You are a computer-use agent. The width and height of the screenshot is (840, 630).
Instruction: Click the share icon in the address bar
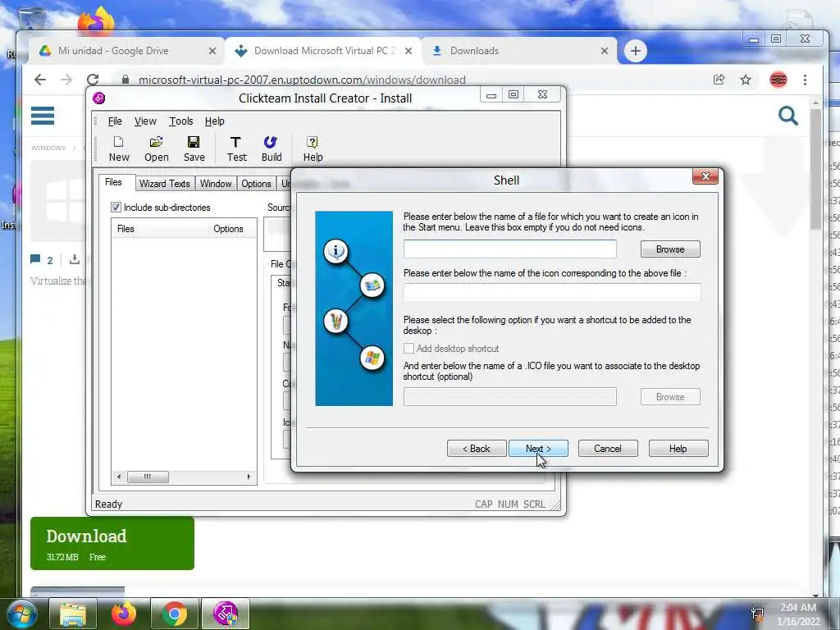[719, 80]
